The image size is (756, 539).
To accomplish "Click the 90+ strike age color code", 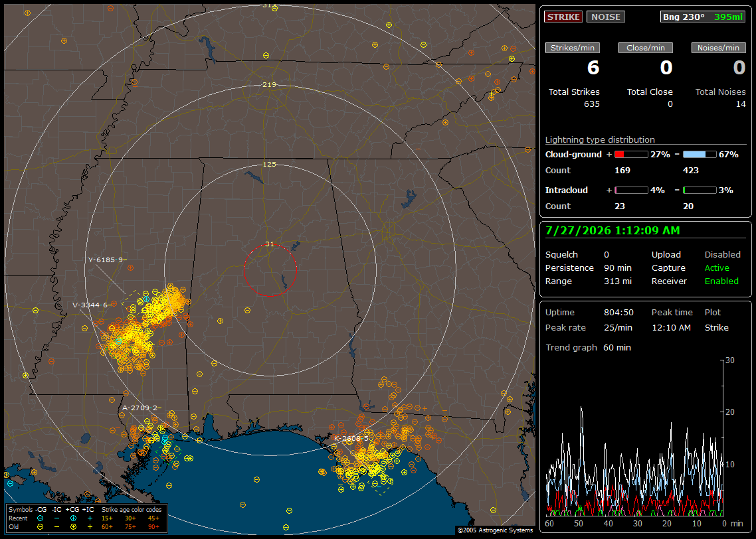I will click(x=153, y=527).
